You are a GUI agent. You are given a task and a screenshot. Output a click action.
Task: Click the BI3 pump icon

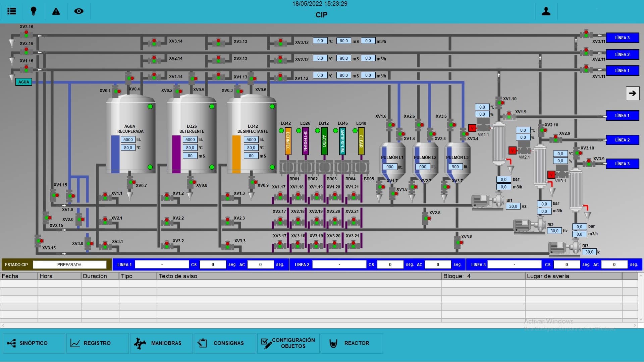coord(564,248)
